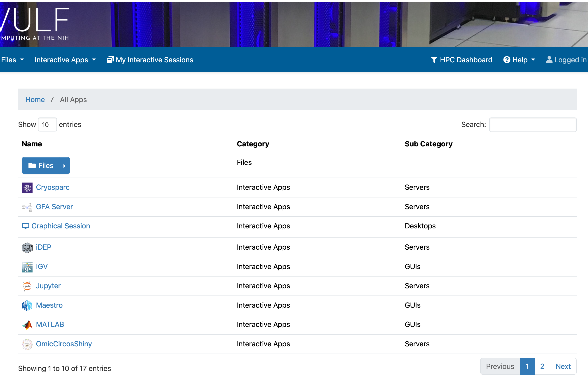
Task: Click the Cryosparc app icon
Action: pos(27,188)
